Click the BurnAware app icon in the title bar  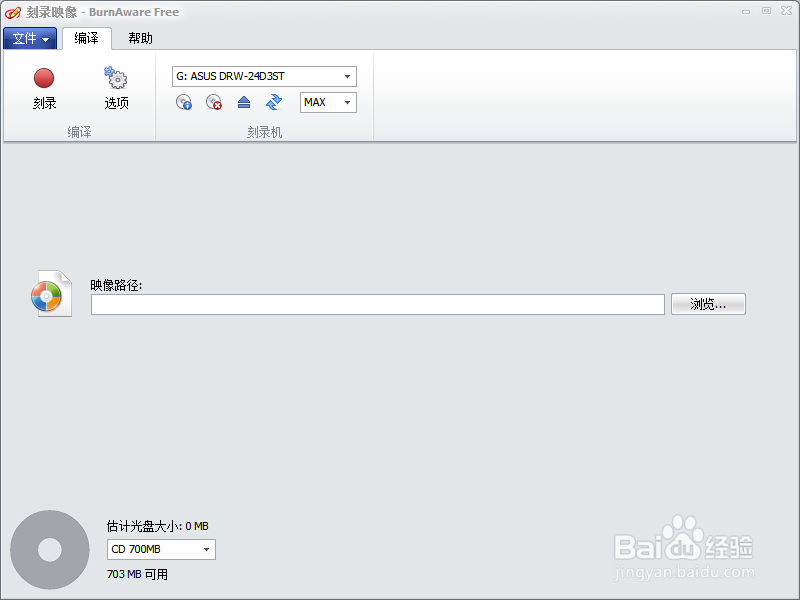click(x=13, y=12)
